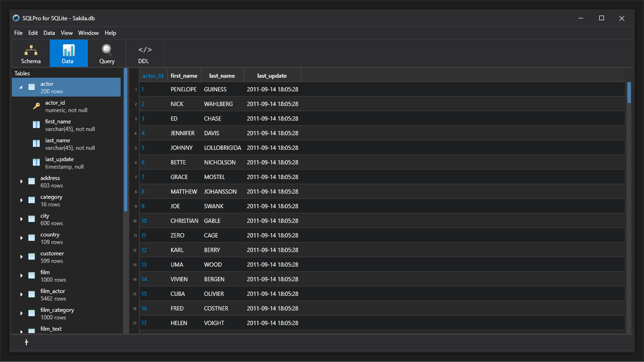
Task: Click the film_actor table icon
Action: click(x=32, y=294)
